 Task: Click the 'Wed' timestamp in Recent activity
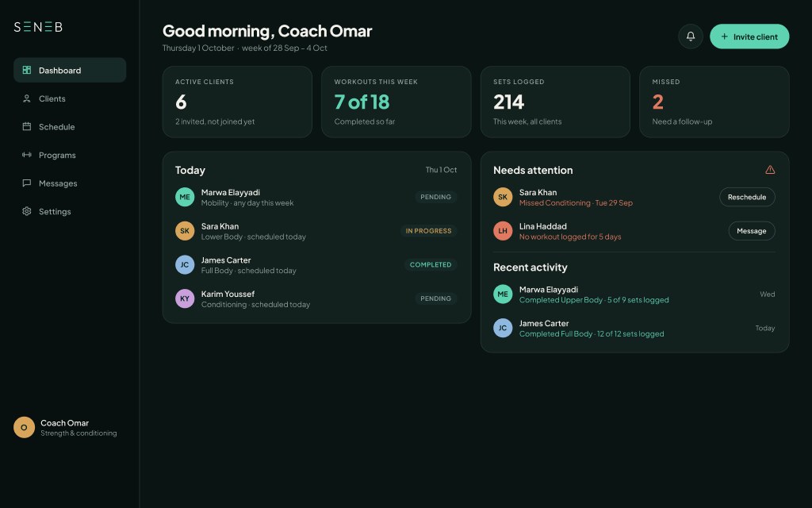point(768,294)
